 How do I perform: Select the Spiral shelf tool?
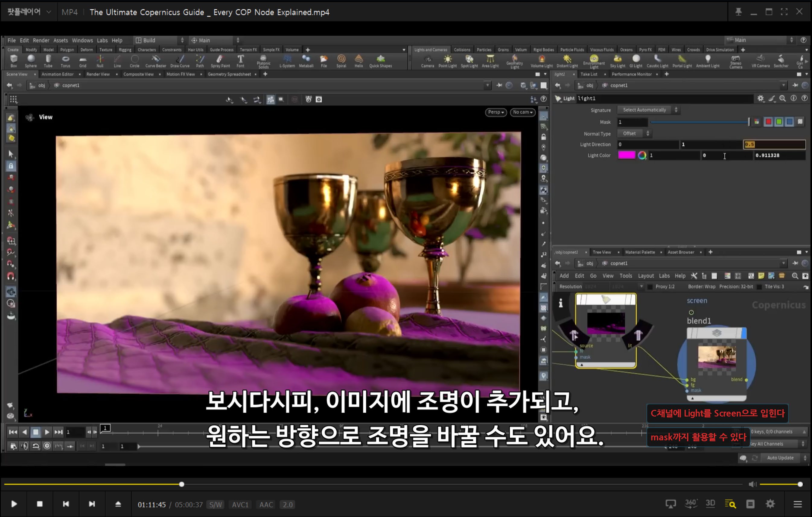[x=341, y=61]
